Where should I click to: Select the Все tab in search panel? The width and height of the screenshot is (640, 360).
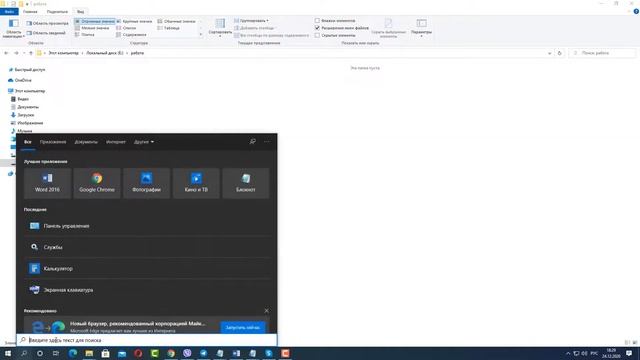28,142
